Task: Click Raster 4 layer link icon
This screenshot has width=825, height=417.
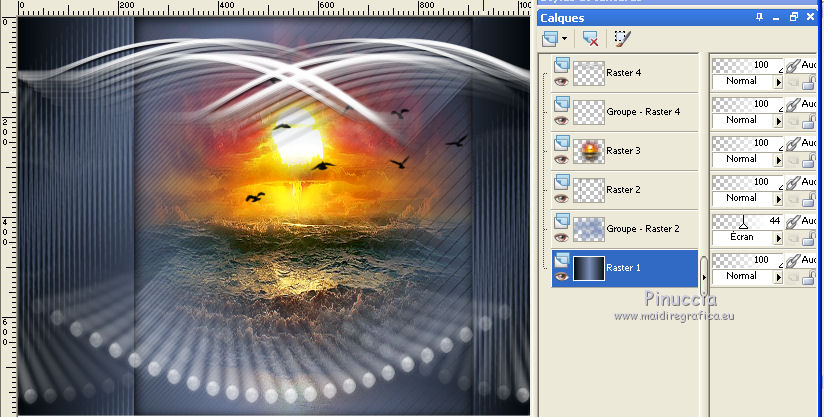Action: click(x=793, y=66)
